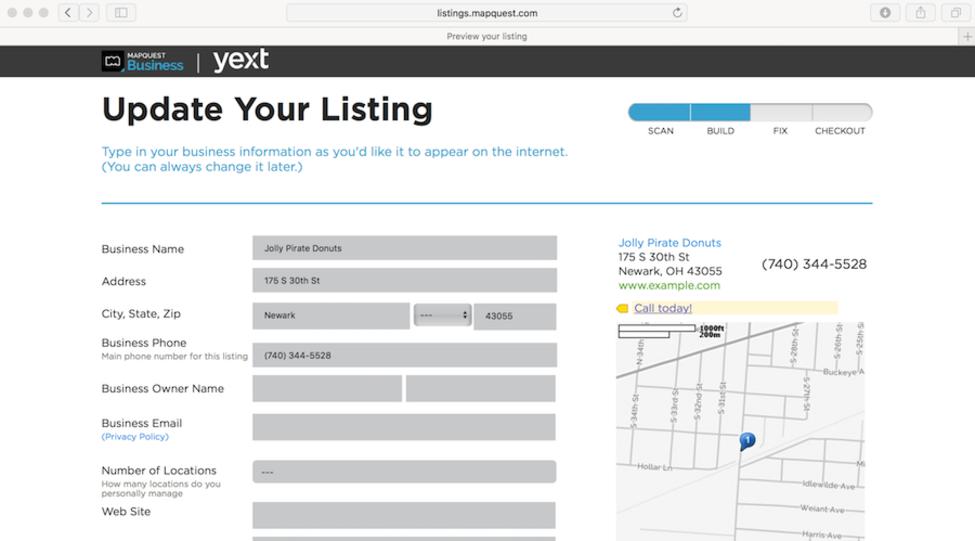Screen dimensions: 975x541
Task: Toggle Safari's sidebar button
Action: point(121,12)
